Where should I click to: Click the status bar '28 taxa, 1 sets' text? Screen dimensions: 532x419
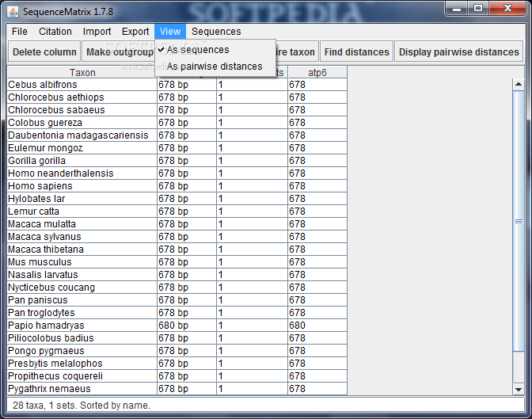click(x=82, y=406)
